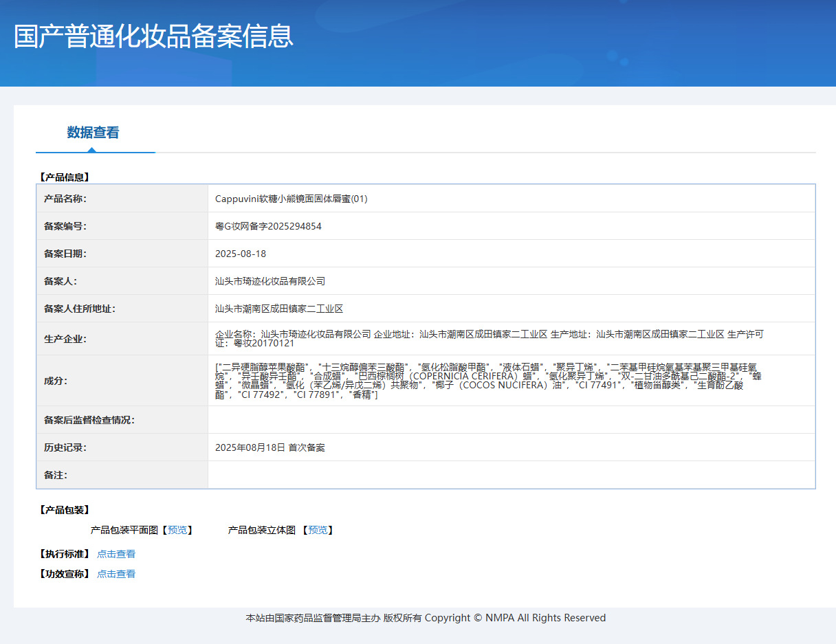
Task: Select the filing date 2025-08-18
Action: tap(241, 254)
